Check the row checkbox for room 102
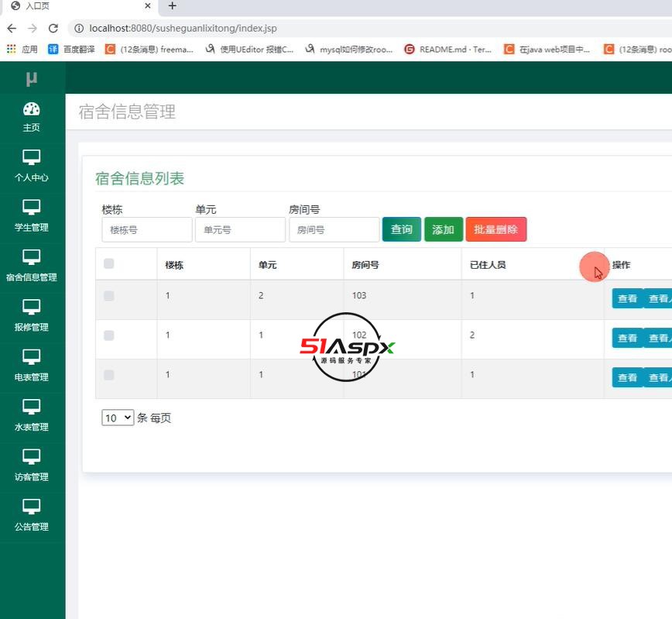This screenshot has width=672, height=619. point(109,335)
